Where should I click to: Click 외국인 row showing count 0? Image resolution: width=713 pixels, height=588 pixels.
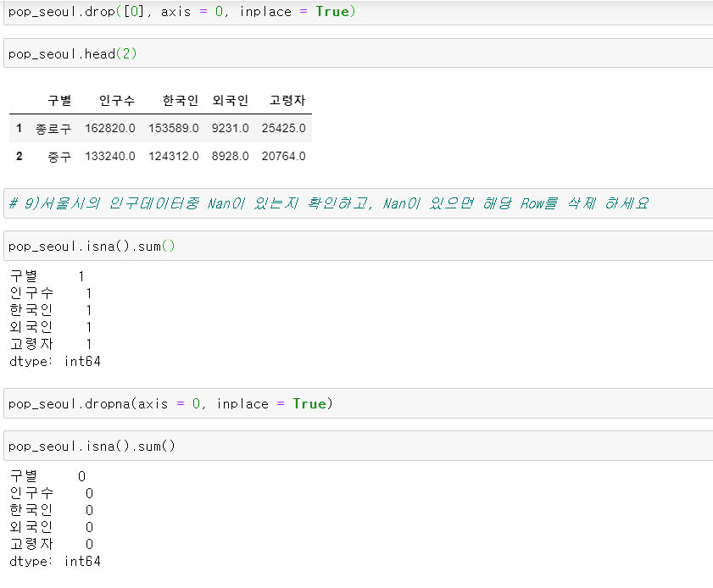[51, 527]
